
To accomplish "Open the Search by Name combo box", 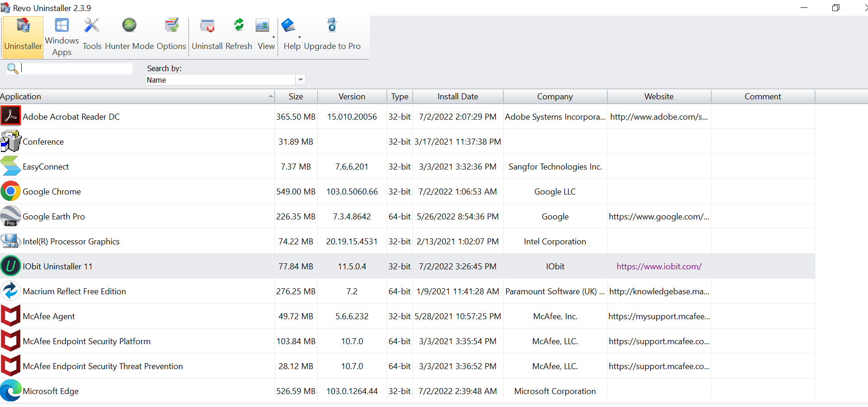I will (x=225, y=80).
